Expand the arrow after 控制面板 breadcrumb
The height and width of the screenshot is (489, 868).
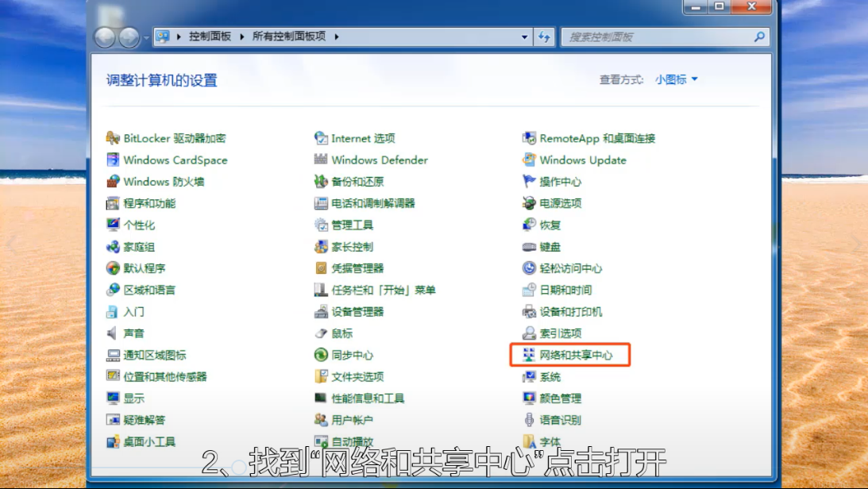tap(242, 37)
